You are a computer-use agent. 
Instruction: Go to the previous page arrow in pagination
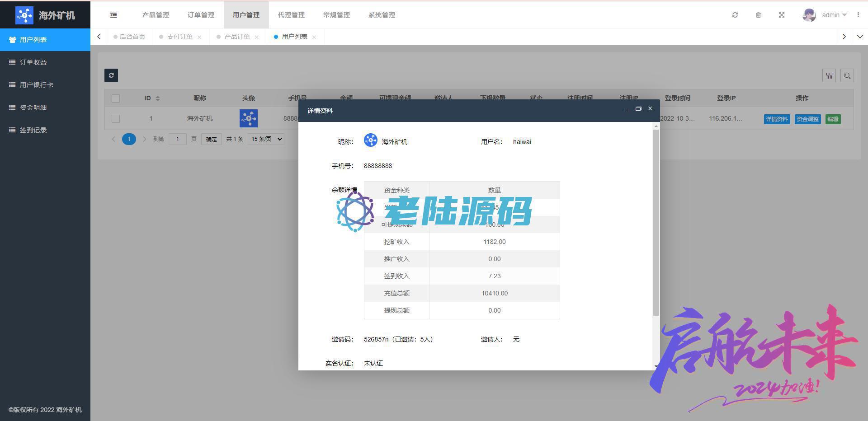(113, 139)
